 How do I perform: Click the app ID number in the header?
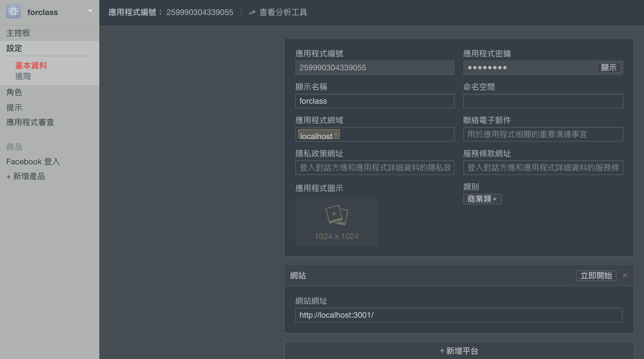200,12
